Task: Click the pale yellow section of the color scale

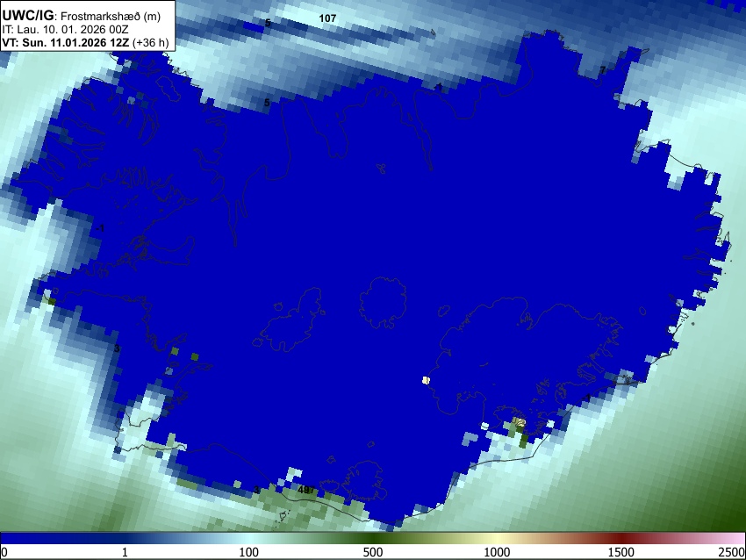Action: coord(497,539)
